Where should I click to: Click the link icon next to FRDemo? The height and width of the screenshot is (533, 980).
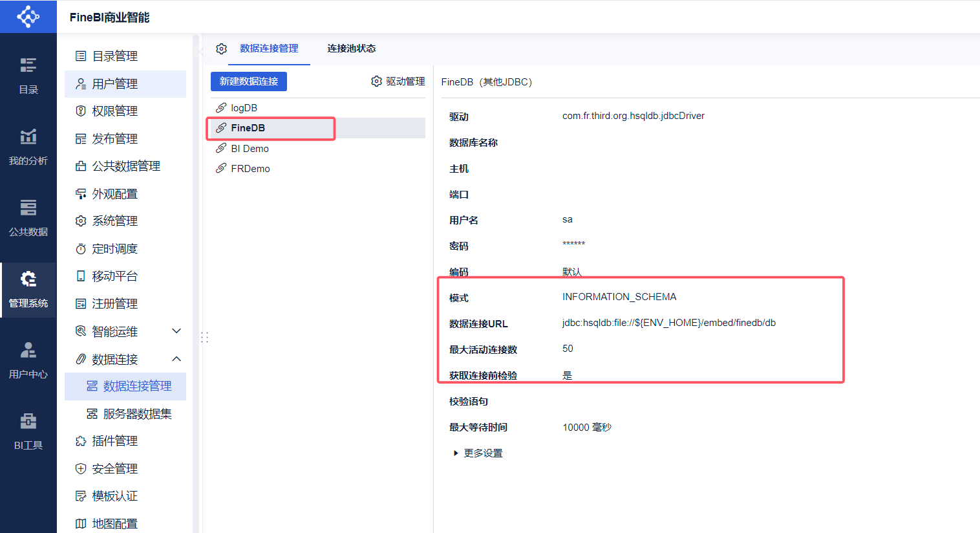click(x=221, y=168)
